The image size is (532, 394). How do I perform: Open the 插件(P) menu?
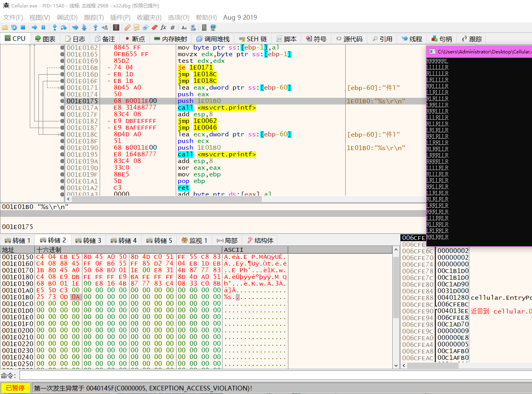point(120,17)
